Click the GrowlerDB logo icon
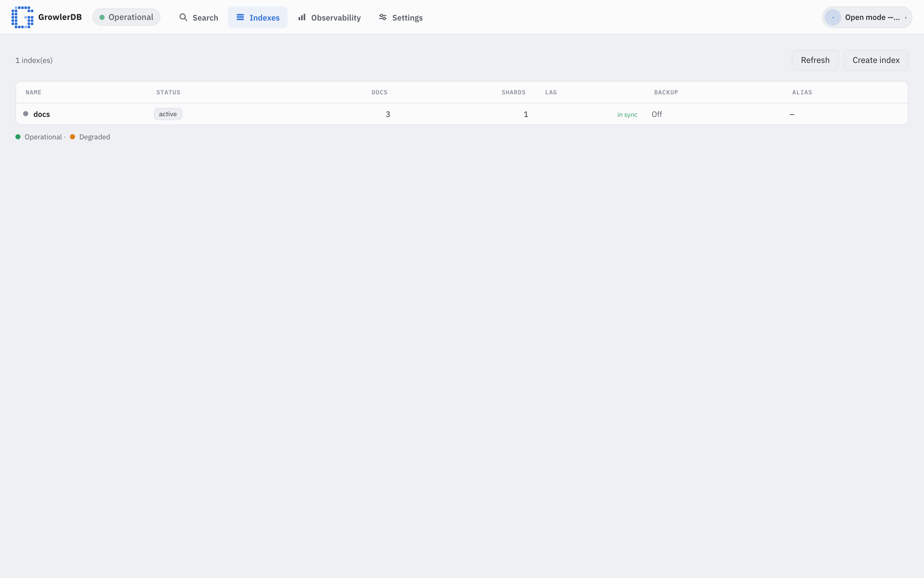The image size is (924, 578). tap(22, 17)
